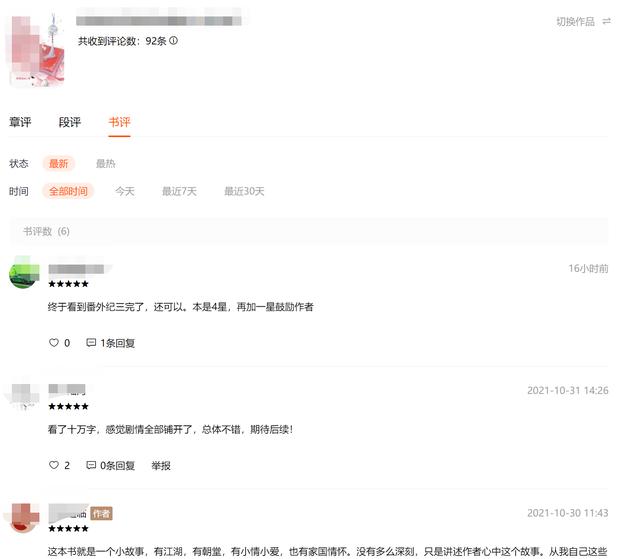
Task: Switch to the 章评 tab
Action: (20, 122)
